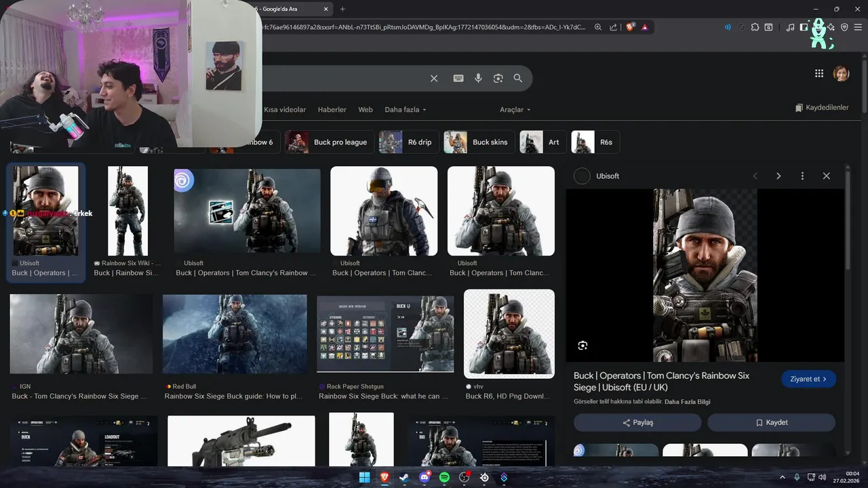868x488 pixels.
Task: Clear the Google search box text
Action: point(434,79)
